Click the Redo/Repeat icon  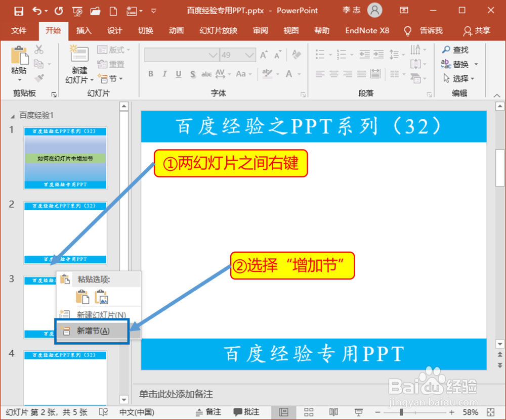coord(59,11)
